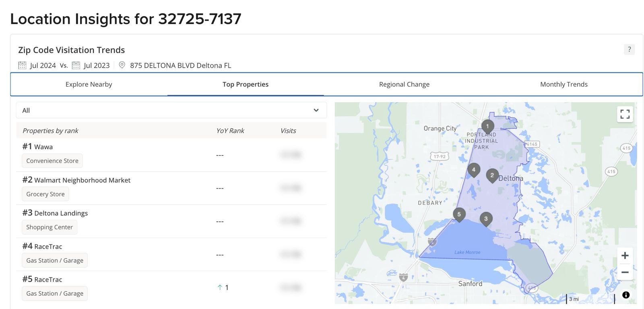The width and height of the screenshot is (644, 309).
Task: Click the location pin icon beside address
Action: 122,65
